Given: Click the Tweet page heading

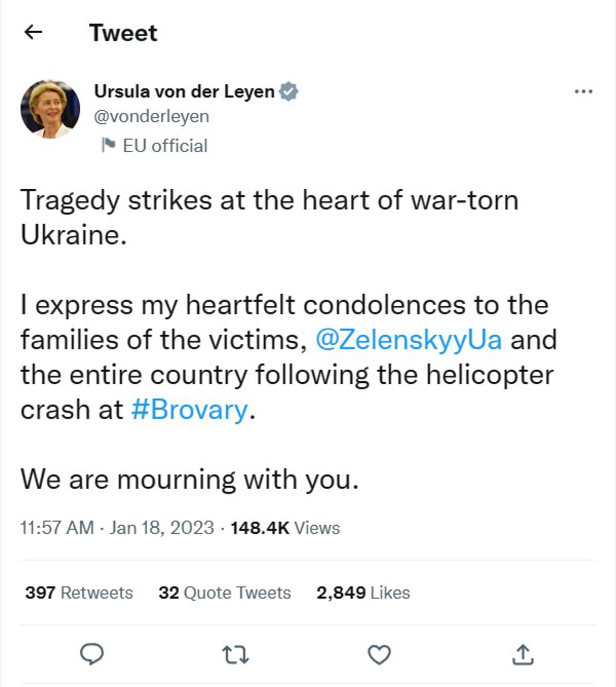Looking at the screenshot, I should 123,33.
